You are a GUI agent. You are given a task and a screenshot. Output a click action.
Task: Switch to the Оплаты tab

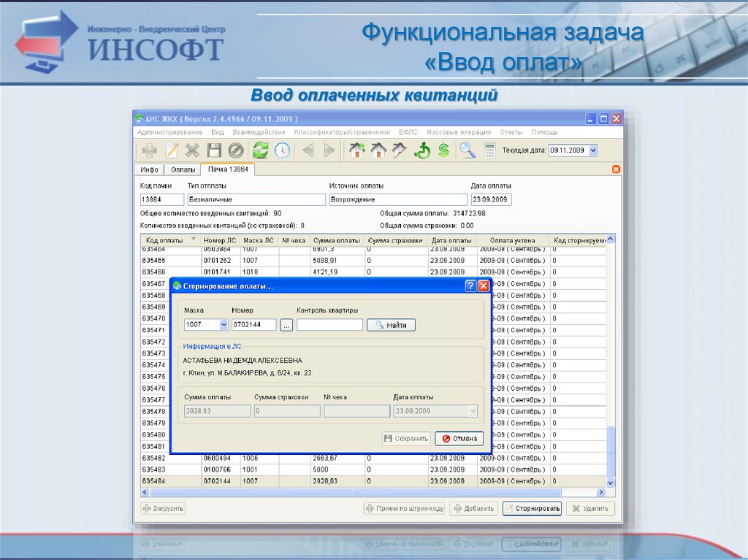point(183,170)
